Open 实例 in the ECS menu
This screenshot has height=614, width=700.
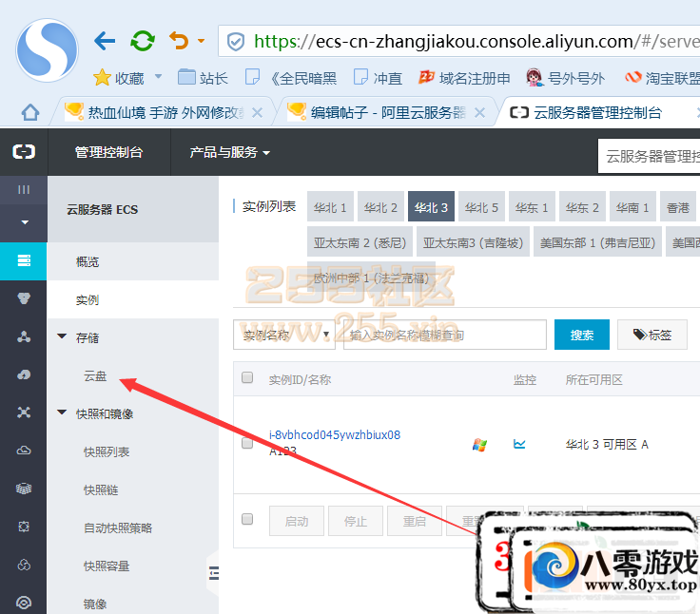tap(87, 299)
